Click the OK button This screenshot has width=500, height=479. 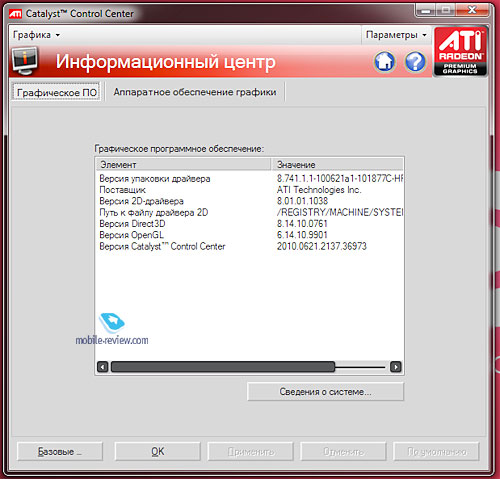point(158,451)
